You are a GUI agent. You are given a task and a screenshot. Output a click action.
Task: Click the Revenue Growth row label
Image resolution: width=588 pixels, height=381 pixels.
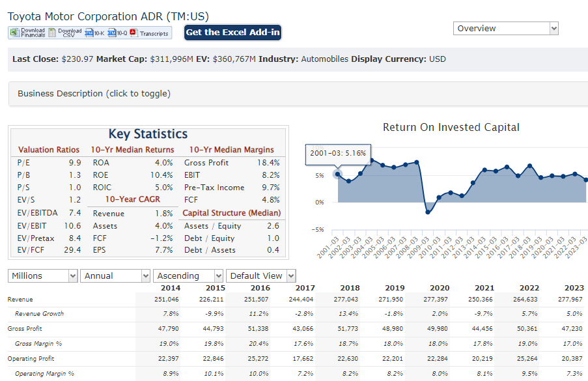pyautogui.click(x=39, y=314)
